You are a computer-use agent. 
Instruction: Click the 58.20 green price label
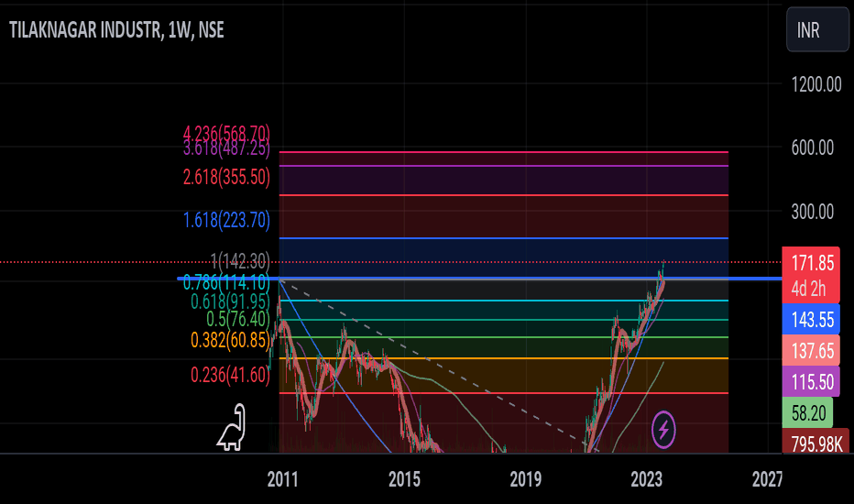point(808,413)
